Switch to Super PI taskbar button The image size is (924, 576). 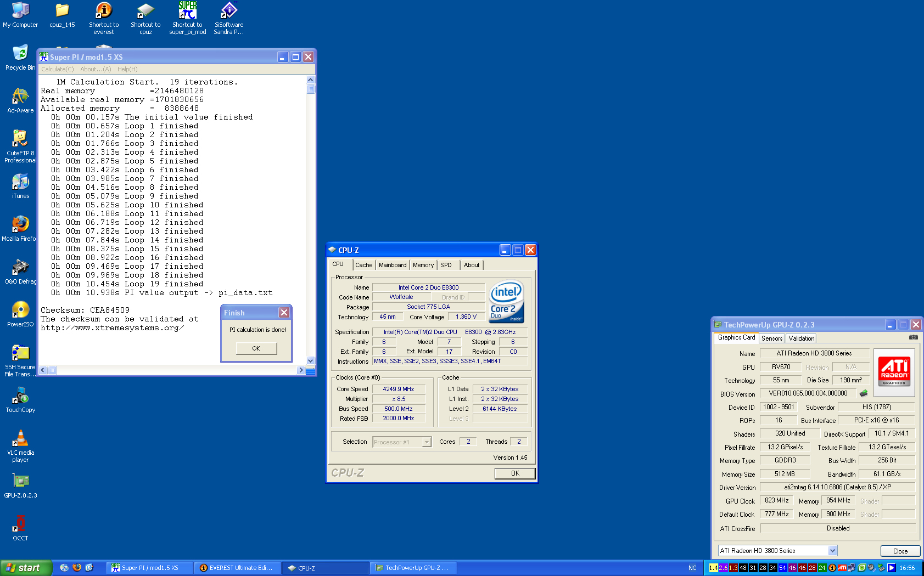click(x=149, y=568)
